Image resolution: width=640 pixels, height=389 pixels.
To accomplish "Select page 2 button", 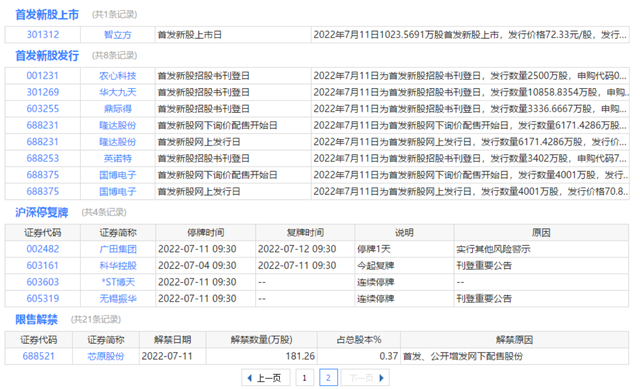I will 328,378.
